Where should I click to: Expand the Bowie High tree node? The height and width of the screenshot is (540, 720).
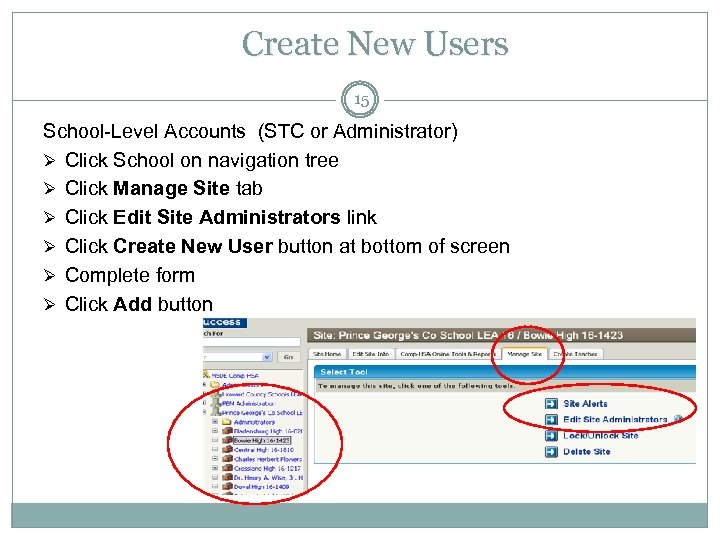coord(215,440)
